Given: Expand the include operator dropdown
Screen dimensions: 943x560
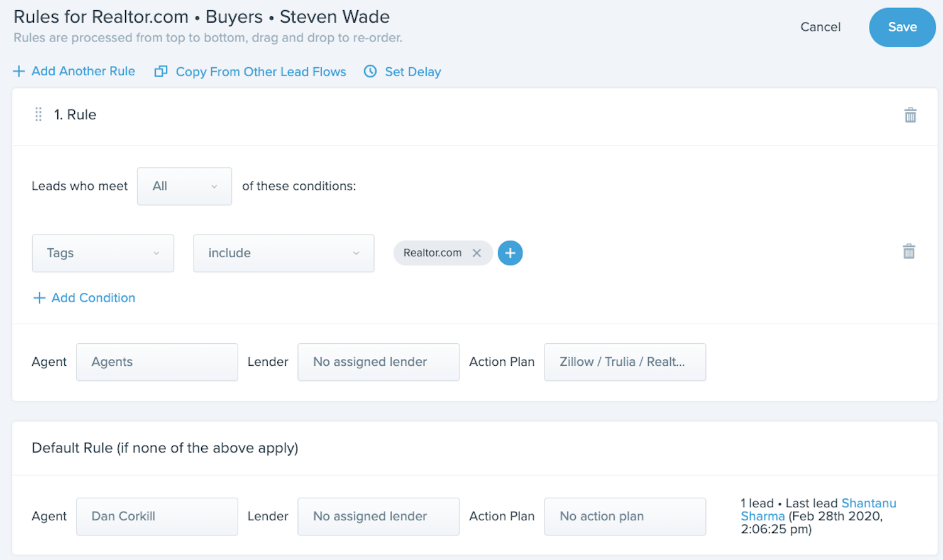Looking at the screenshot, I should [x=284, y=253].
